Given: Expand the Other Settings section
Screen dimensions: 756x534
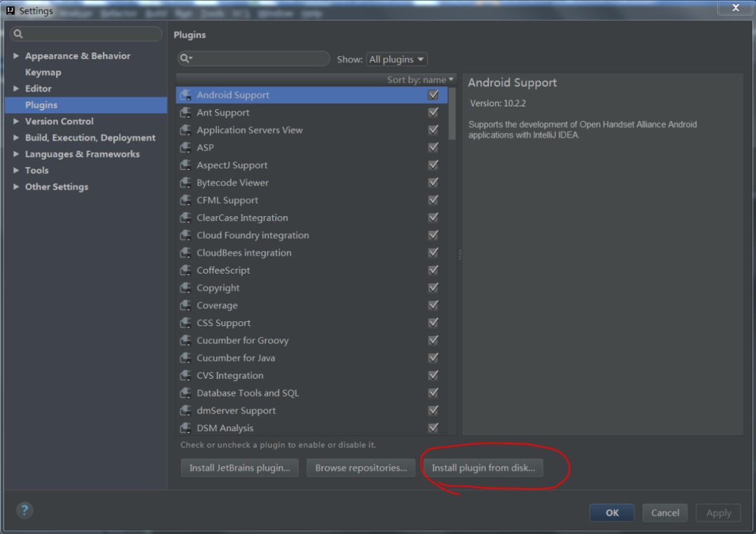Looking at the screenshot, I should tap(16, 187).
